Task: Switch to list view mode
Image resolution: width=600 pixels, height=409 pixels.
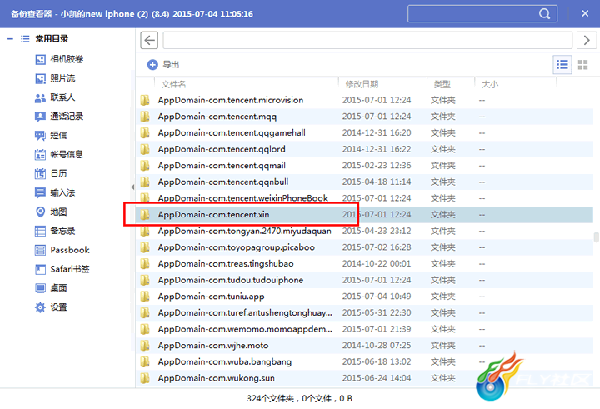Action: click(x=562, y=65)
